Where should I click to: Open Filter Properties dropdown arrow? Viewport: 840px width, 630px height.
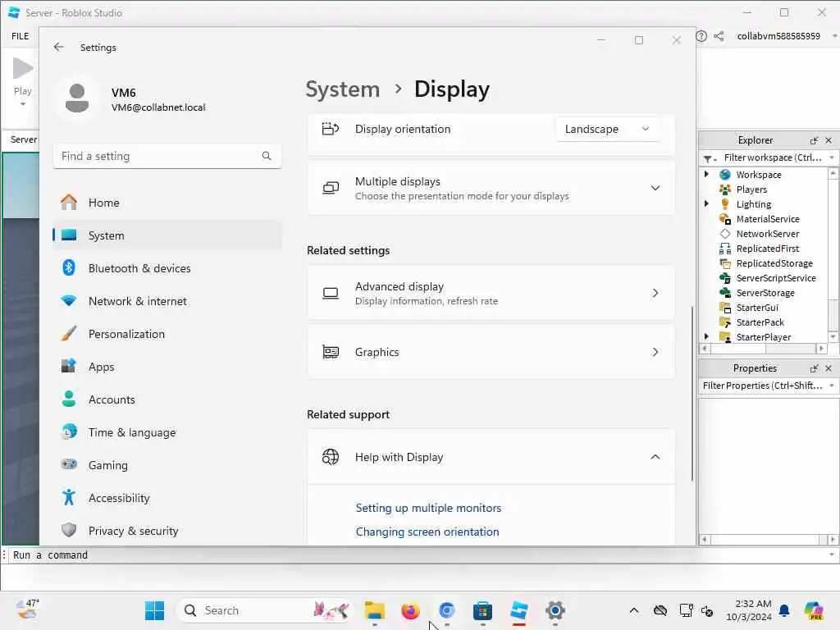pos(832,386)
